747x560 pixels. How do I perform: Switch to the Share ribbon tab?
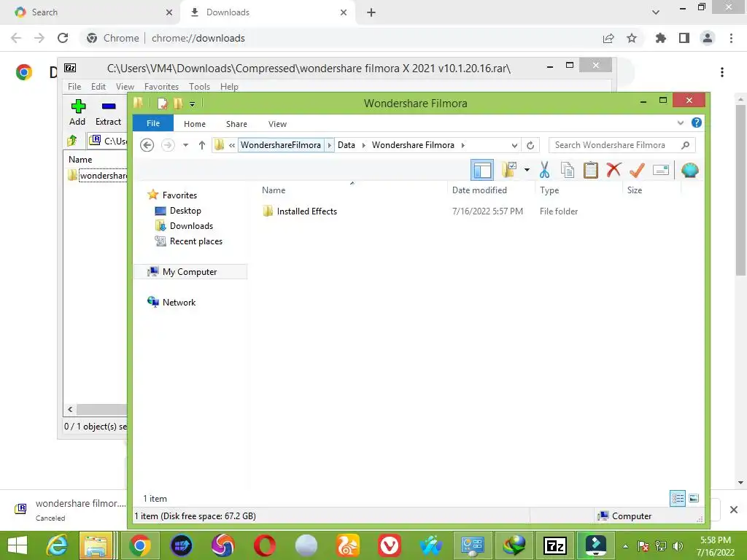coord(236,124)
